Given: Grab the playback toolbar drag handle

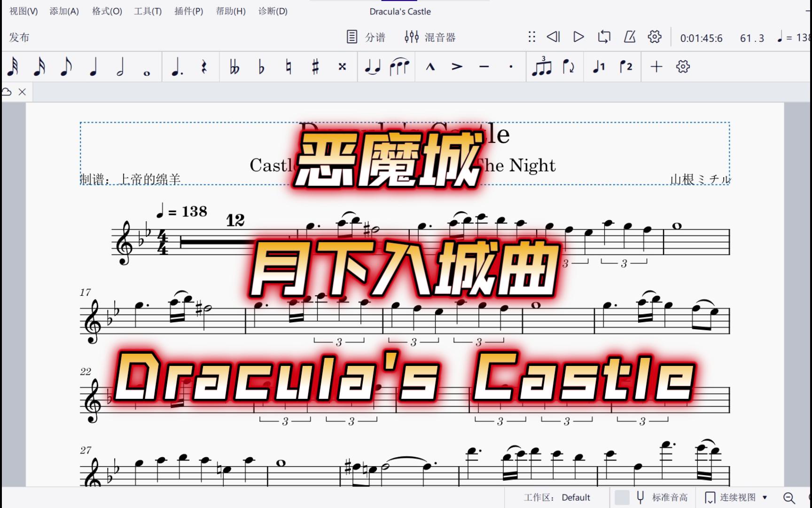Looking at the screenshot, I should pos(531,37).
